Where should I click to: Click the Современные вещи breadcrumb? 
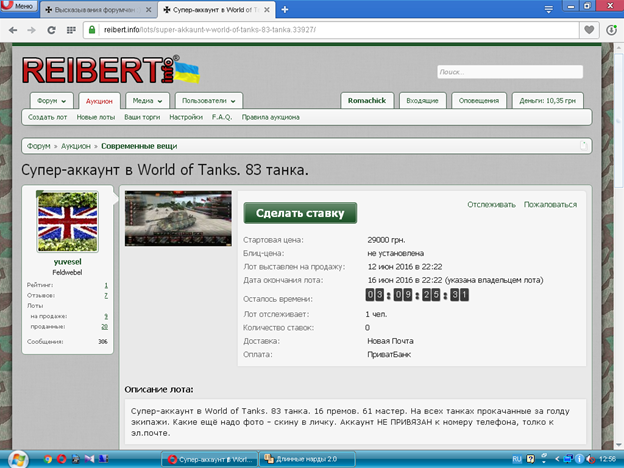click(139, 146)
